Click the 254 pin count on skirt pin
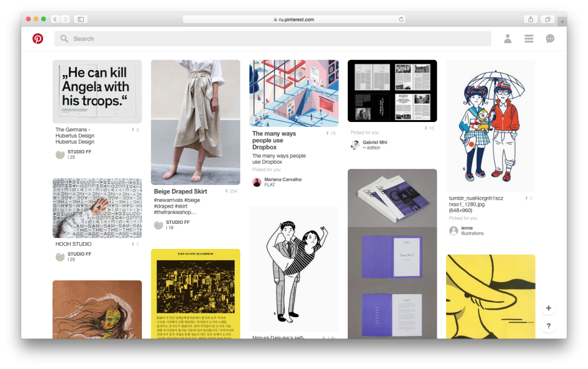 point(231,191)
